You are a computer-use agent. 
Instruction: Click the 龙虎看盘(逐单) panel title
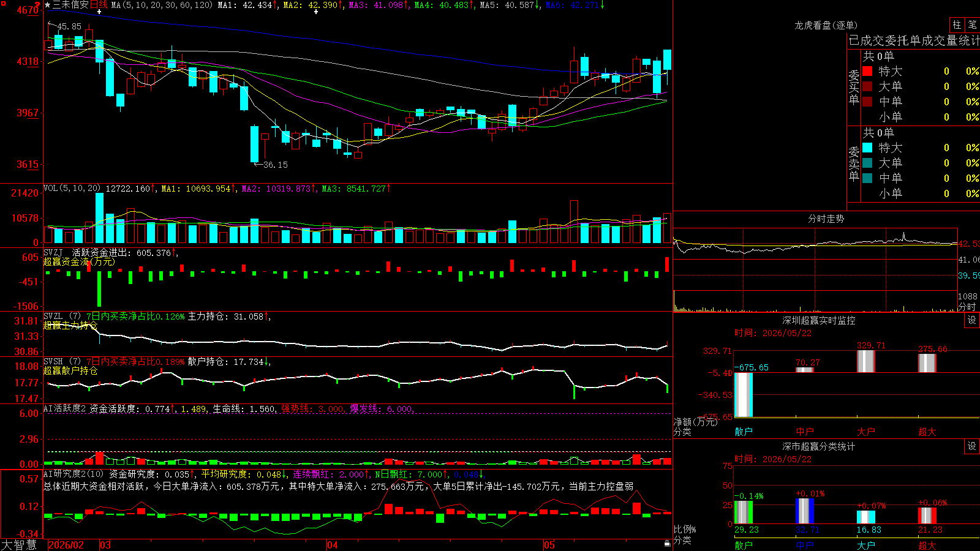coord(826,25)
